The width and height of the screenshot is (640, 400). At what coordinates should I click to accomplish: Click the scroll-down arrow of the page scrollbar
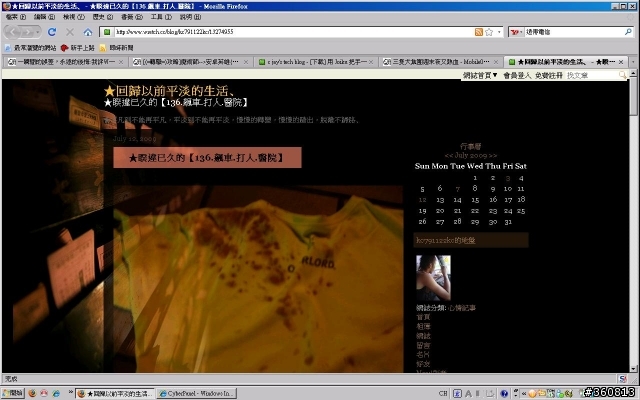633,369
